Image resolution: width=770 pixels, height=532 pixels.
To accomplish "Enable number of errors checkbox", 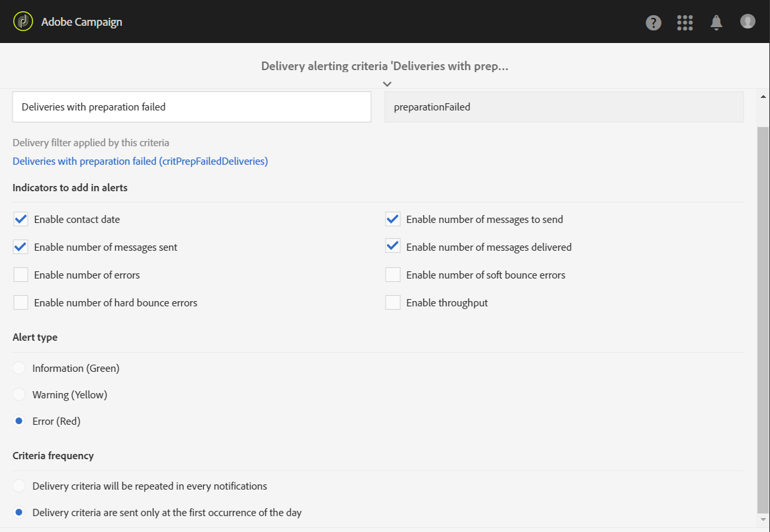I will click(x=21, y=275).
